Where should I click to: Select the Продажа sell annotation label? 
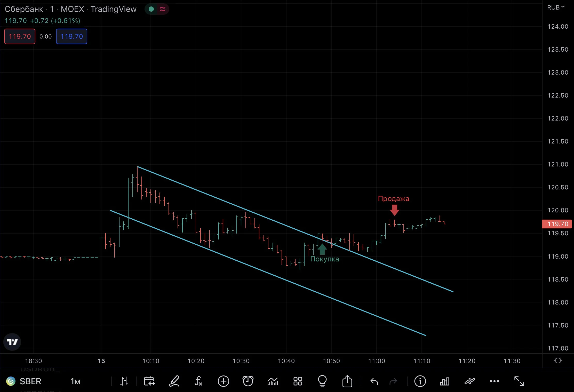(394, 199)
